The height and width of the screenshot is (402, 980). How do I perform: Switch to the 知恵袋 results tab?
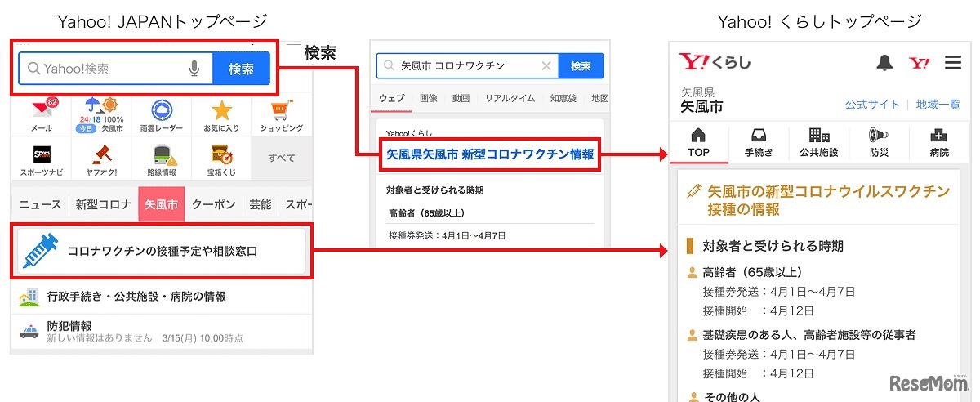point(563,98)
